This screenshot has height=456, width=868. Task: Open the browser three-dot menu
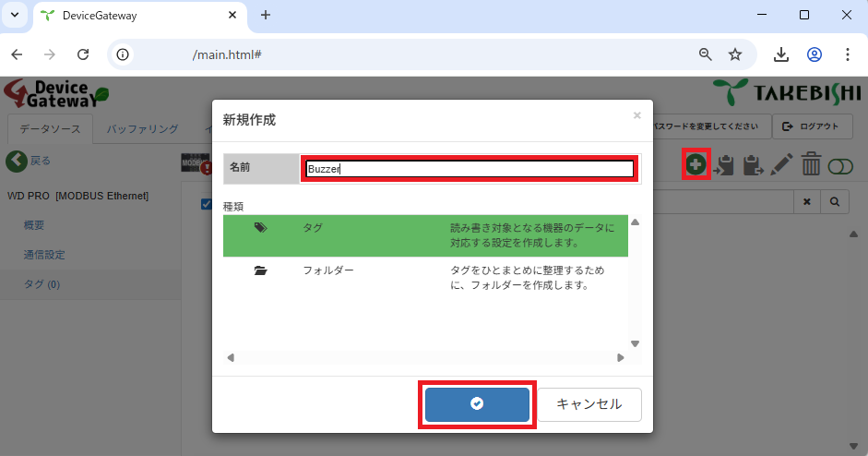click(x=848, y=54)
